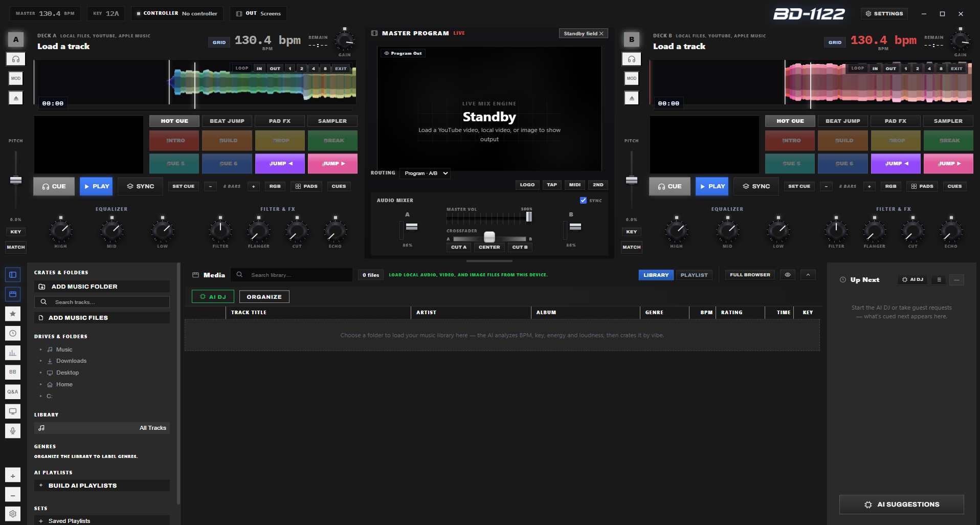
Task: Switch to the Playlist tab
Action: 694,275
